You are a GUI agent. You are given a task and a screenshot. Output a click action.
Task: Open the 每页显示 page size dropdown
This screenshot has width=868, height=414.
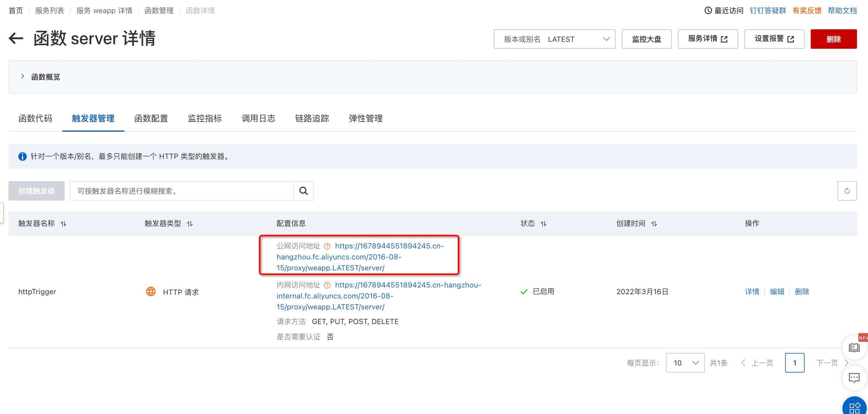tap(685, 362)
